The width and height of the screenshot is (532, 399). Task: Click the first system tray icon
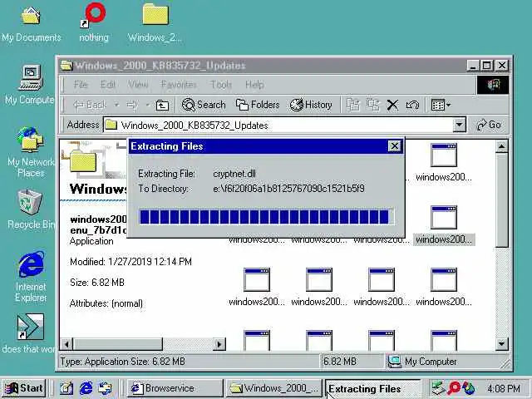438,388
